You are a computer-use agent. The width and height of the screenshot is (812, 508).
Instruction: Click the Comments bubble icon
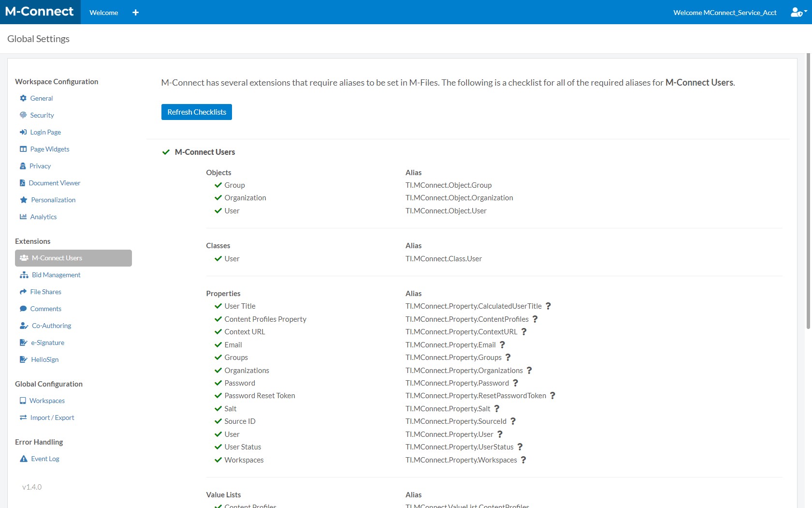pyautogui.click(x=23, y=309)
